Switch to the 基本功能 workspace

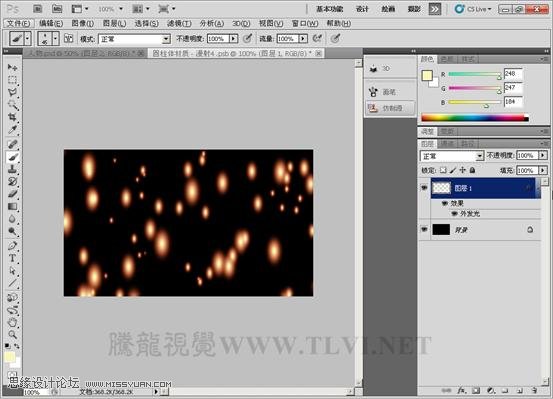[329, 9]
